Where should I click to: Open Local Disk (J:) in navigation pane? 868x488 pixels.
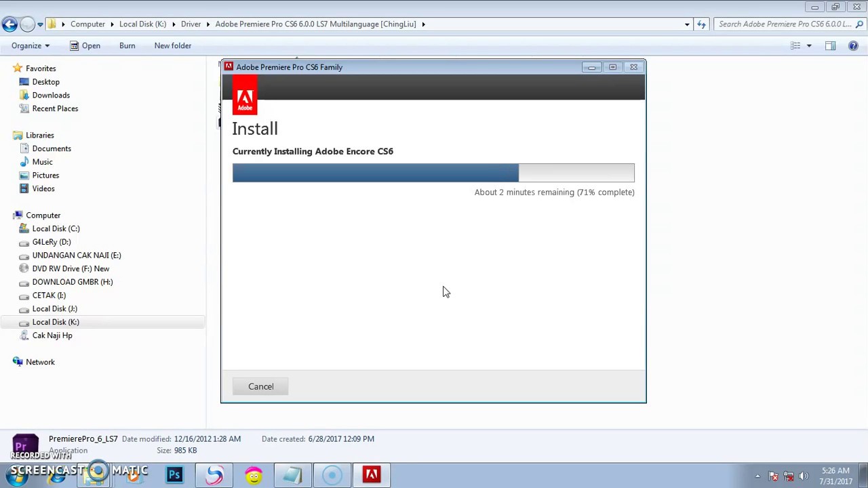(54, 308)
